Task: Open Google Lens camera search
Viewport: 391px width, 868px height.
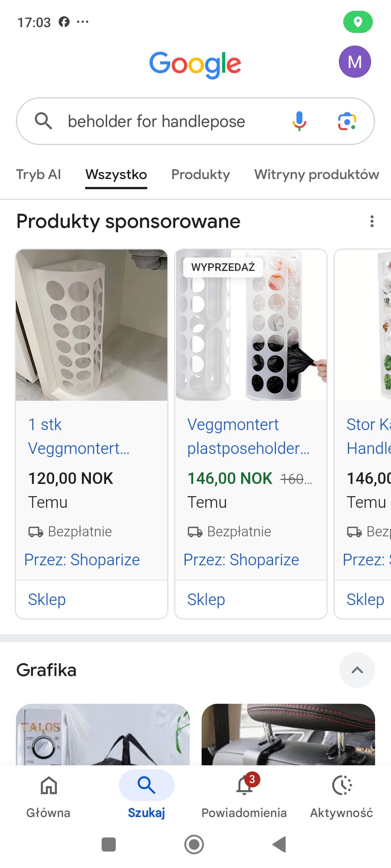Action: [347, 121]
